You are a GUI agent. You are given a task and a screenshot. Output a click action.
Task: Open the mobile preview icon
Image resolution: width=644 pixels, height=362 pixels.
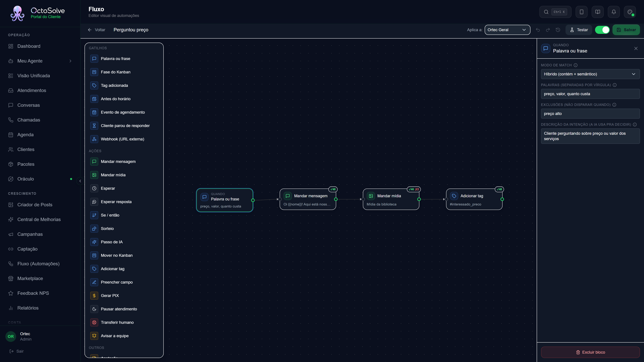(x=581, y=12)
